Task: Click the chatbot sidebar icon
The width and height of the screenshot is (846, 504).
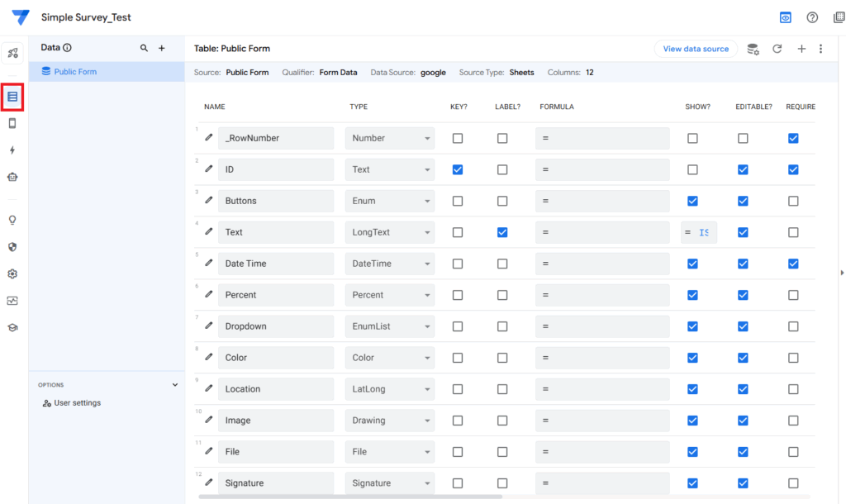Action: pyautogui.click(x=12, y=177)
